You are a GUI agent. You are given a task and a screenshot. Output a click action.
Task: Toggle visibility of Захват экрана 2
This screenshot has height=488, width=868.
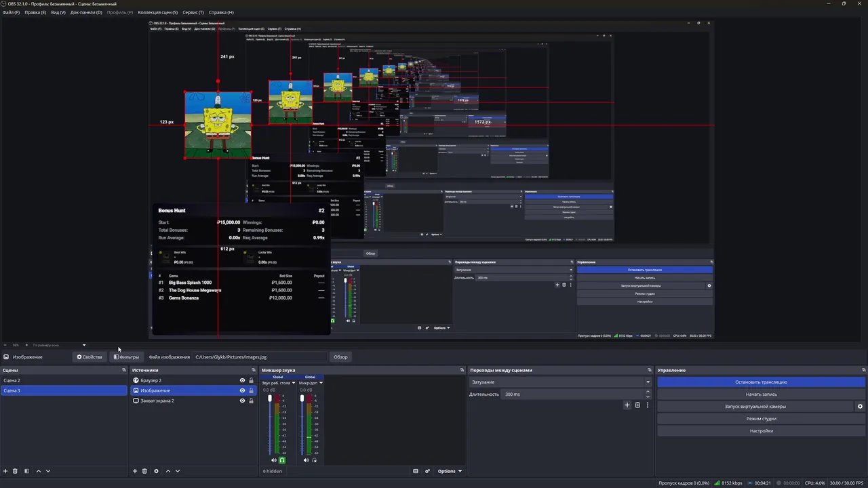tap(242, 401)
